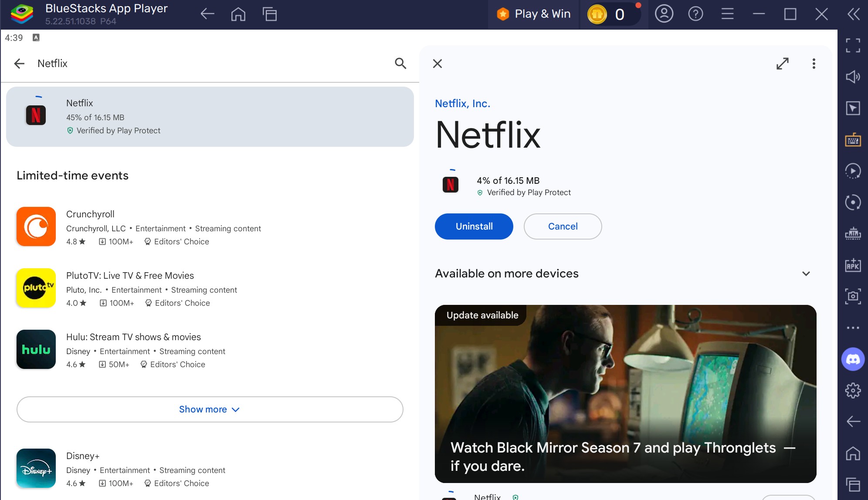Image resolution: width=868 pixels, height=500 pixels.
Task: Open BlueStacks account profile icon
Action: point(664,14)
